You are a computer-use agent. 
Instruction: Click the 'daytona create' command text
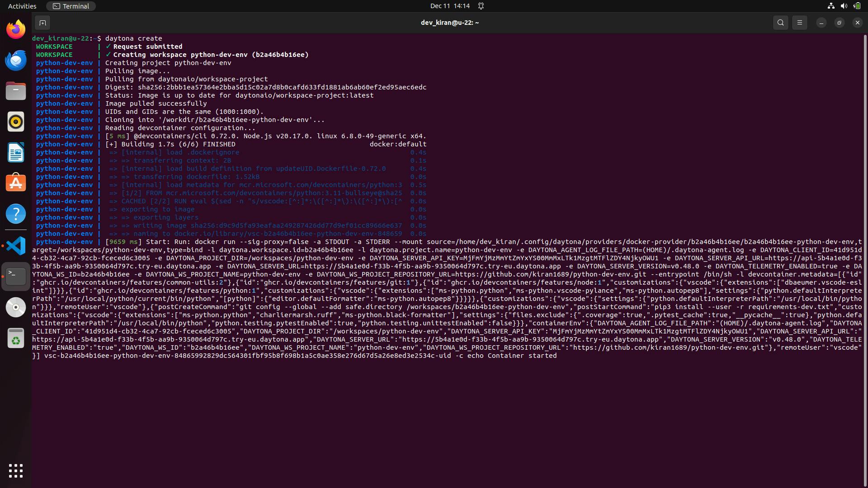click(x=133, y=38)
